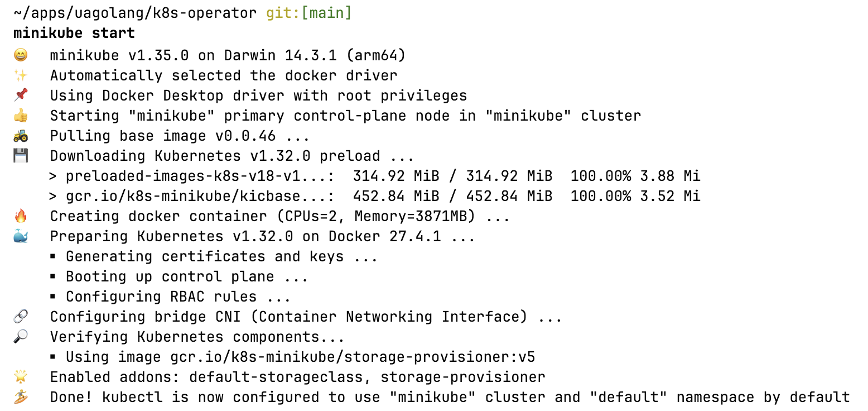The height and width of the screenshot is (411, 868).
Task: Click the tractor emoji beside Pulling base image
Action: point(21,136)
